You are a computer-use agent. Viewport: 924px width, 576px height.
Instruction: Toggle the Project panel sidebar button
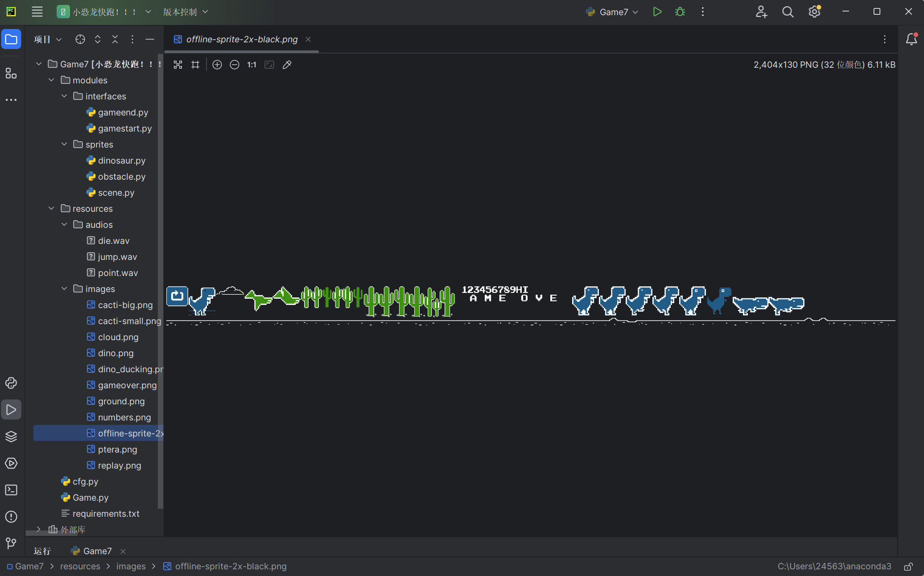[x=11, y=40]
